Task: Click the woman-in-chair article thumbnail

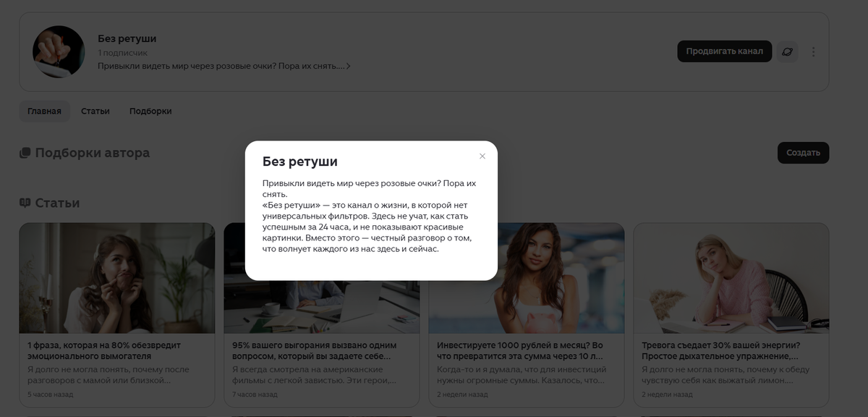Action: 731,277
